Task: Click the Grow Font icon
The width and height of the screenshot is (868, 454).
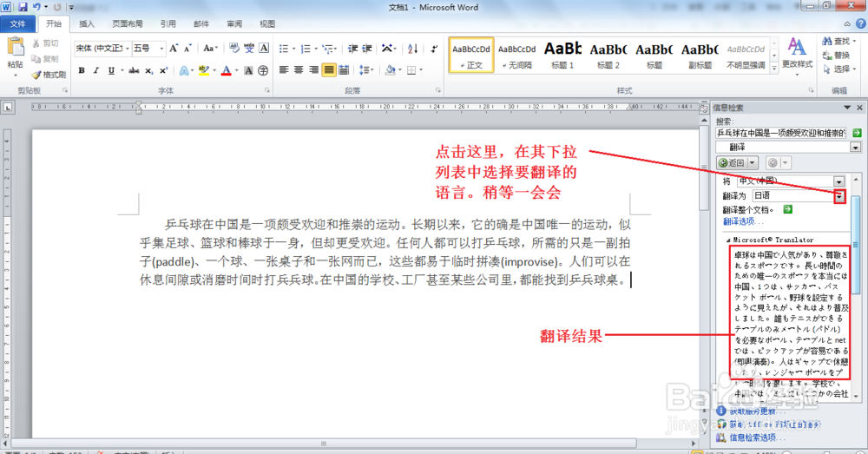Action: pyautogui.click(x=174, y=49)
